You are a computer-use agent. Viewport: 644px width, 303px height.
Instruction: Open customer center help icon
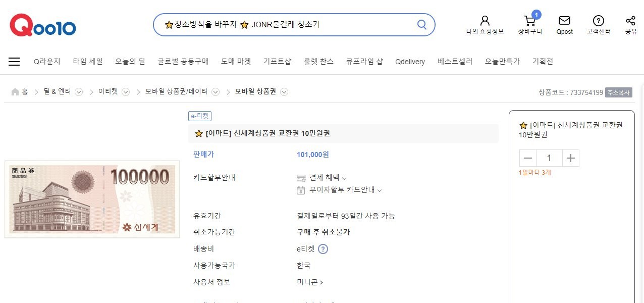[598, 21]
